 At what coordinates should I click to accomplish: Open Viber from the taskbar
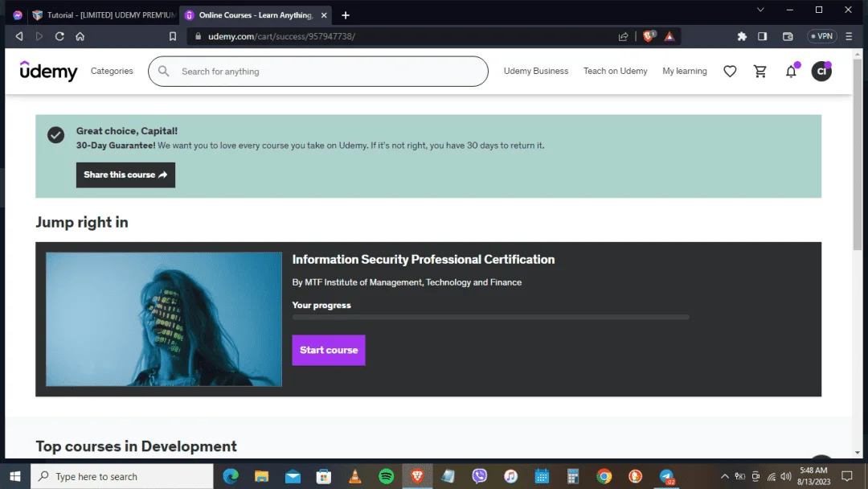point(479,476)
